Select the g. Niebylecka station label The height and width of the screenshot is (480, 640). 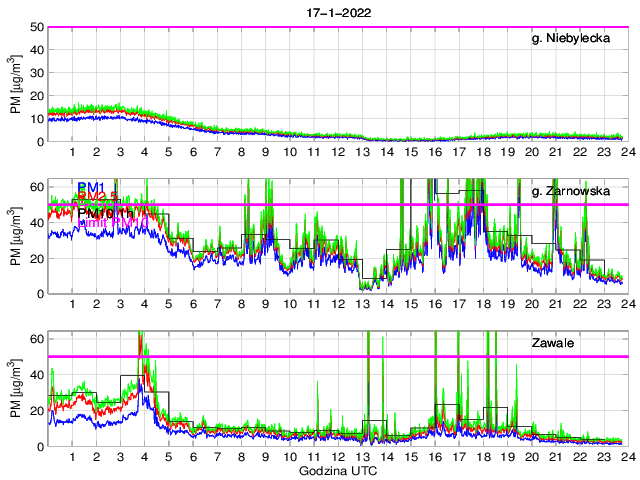click(x=571, y=39)
